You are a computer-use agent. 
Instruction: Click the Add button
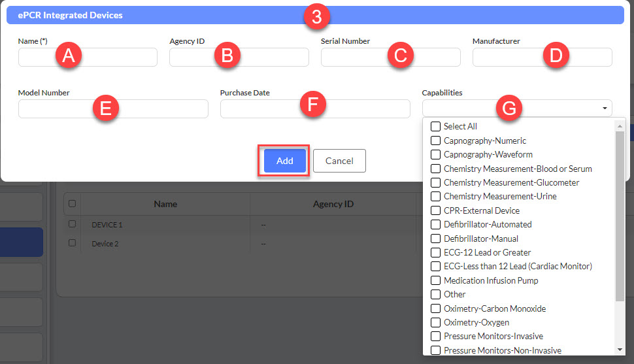pos(285,161)
